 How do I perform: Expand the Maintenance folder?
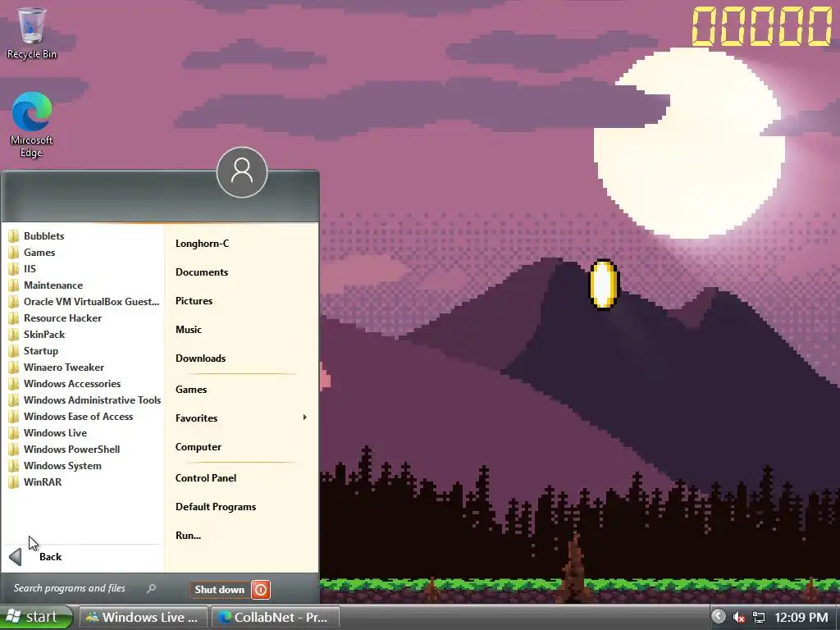(x=84, y=285)
